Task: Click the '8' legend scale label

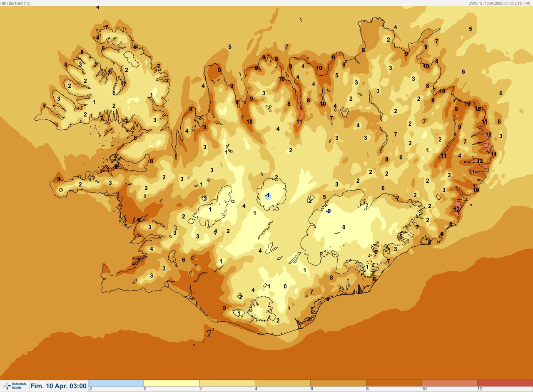Action: (x=367, y=389)
